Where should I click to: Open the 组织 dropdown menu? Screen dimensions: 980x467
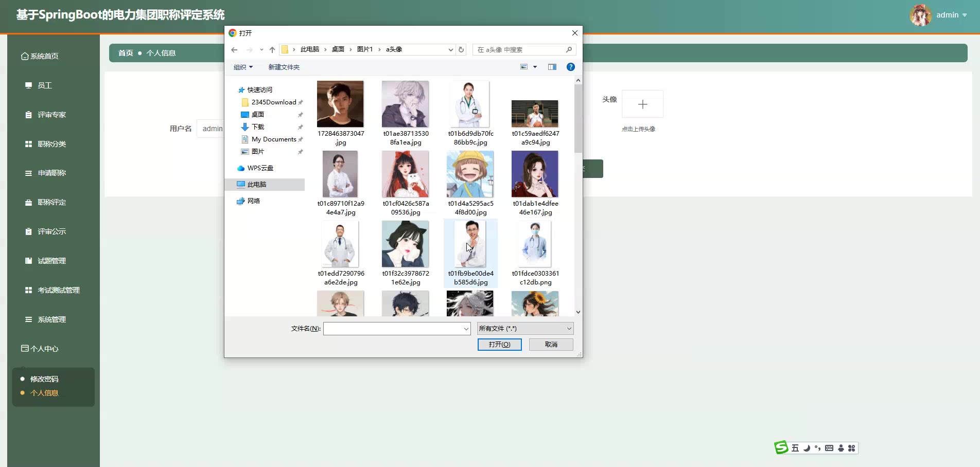[243, 67]
